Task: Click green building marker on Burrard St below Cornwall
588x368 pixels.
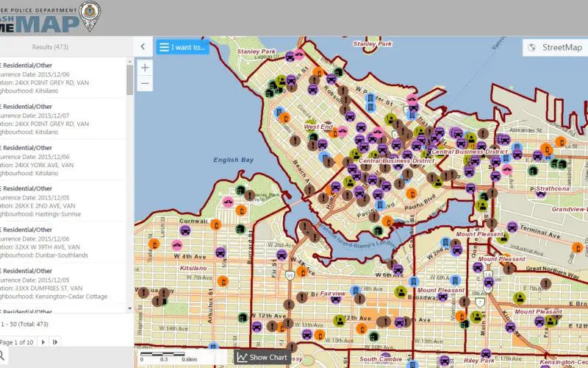Action: [240, 228]
